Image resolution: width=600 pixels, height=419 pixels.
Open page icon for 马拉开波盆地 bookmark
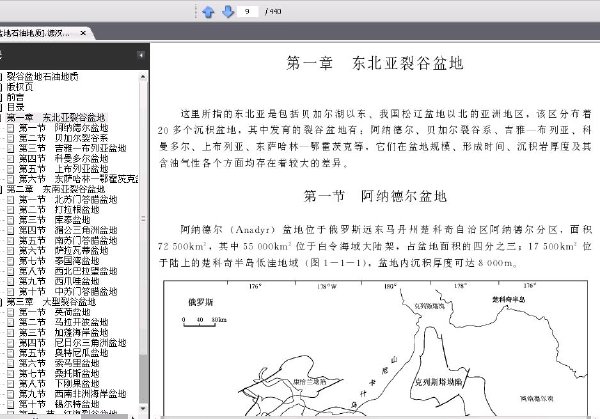(11, 322)
